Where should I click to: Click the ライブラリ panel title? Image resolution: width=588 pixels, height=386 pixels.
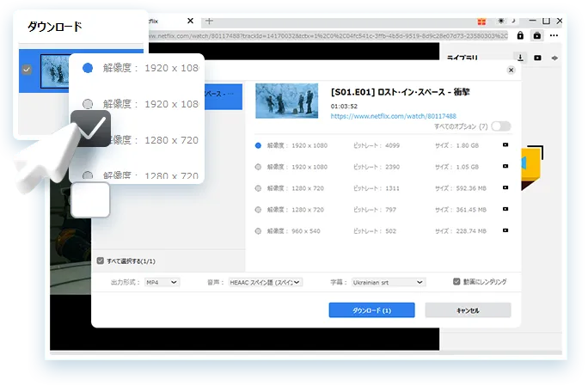pyautogui.click(x=462, y=58)
